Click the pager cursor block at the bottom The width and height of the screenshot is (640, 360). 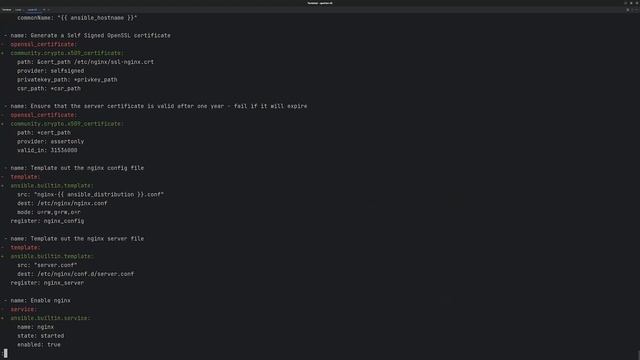[5, 353]
